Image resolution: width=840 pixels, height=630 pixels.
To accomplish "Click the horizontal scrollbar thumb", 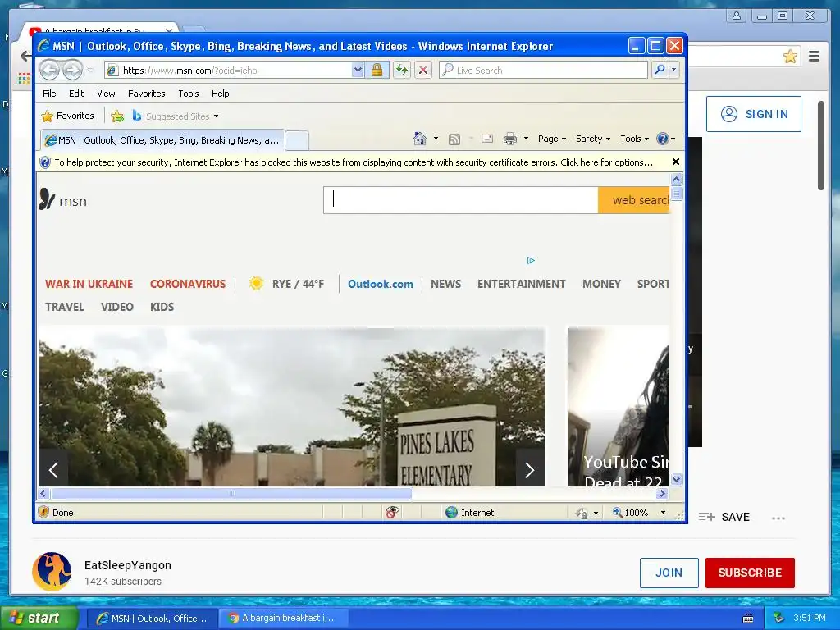I will pos(231,493).
